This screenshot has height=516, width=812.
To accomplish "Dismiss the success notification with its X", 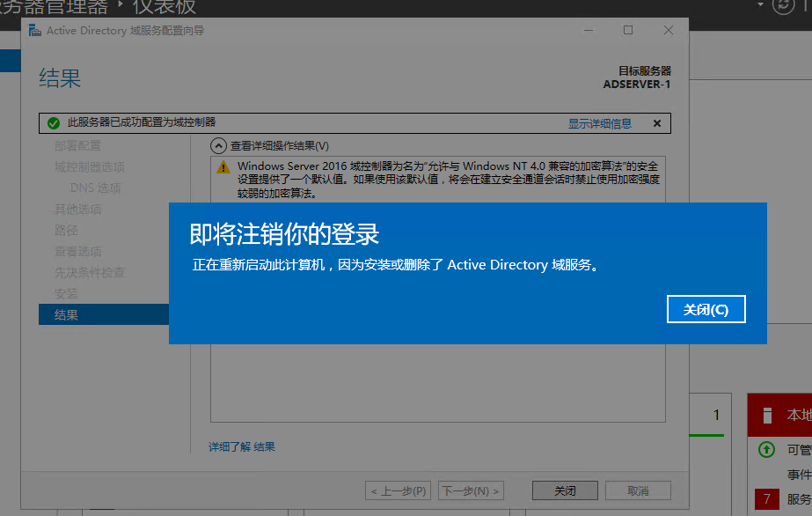I will click(657, 123).
